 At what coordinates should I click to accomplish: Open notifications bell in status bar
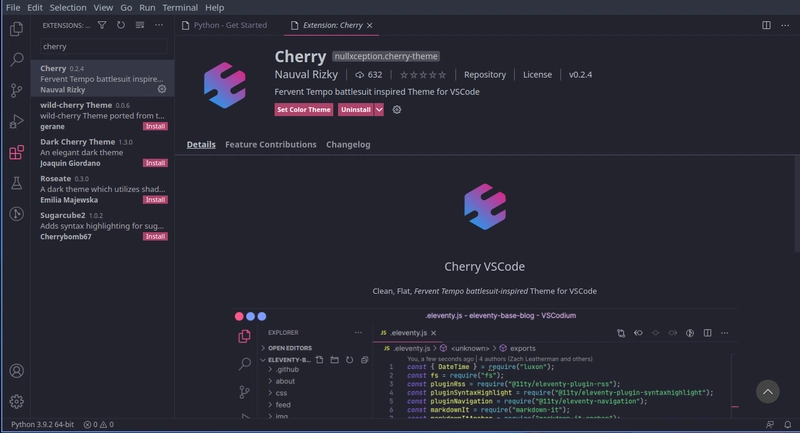(x=788, y=424)
